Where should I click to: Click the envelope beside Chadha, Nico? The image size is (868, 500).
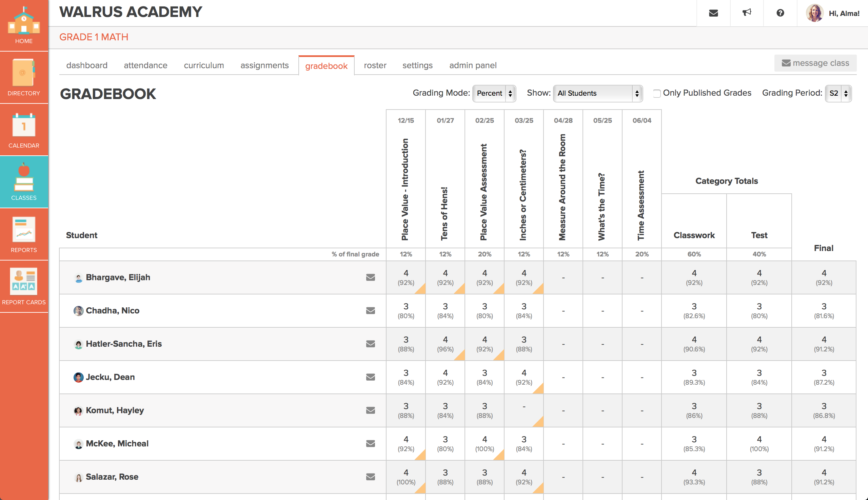point(370,310)
